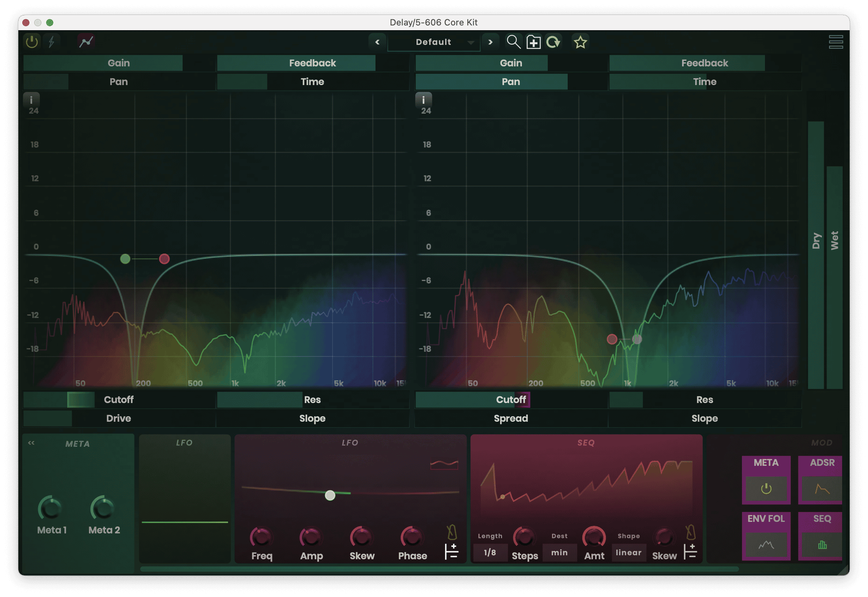Click right filter Slope control
868x597 pixels.
click(705, 418)
